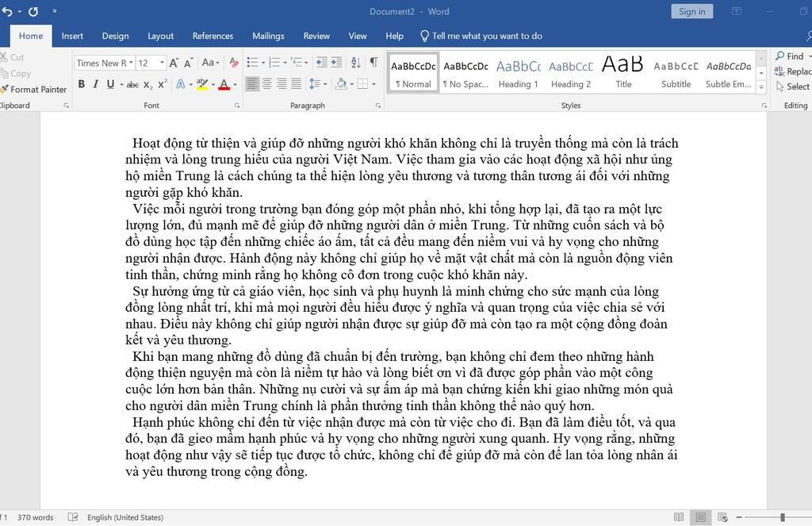Screen dimensions: 812x526
Task: Open the Change Case Aa menu
Action: point(210,62)
